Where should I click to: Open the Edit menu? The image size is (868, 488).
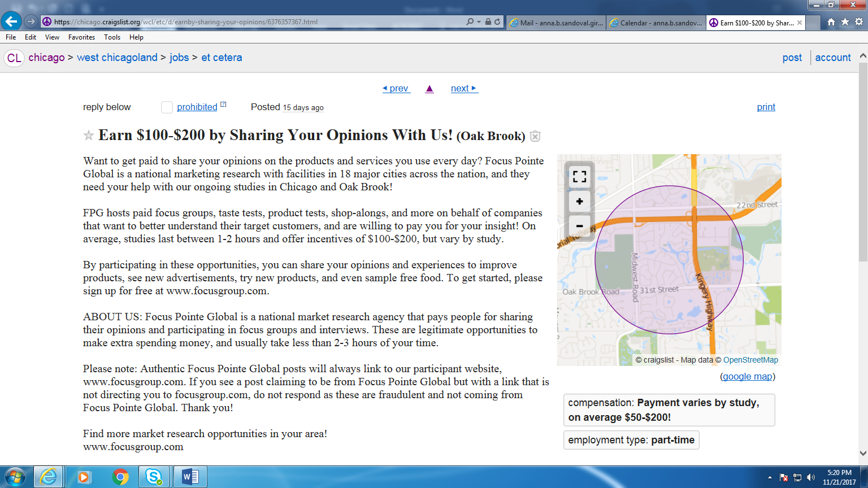(31, 37)
